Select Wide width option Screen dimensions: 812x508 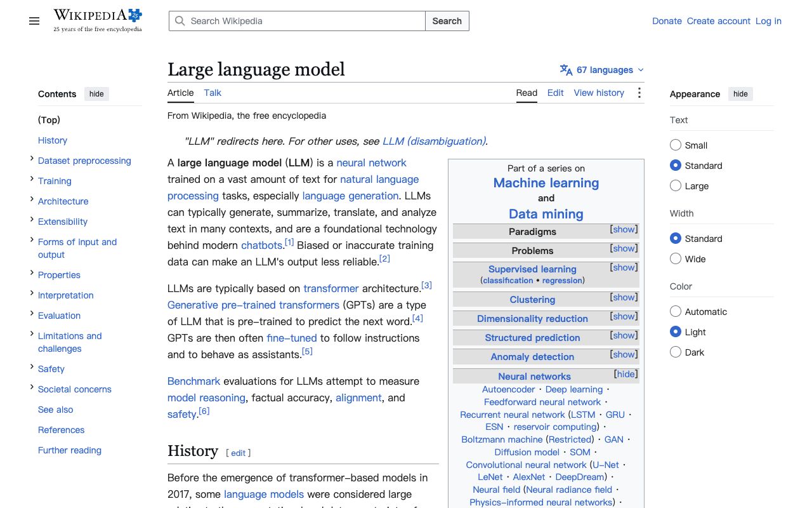click(676, 259)
